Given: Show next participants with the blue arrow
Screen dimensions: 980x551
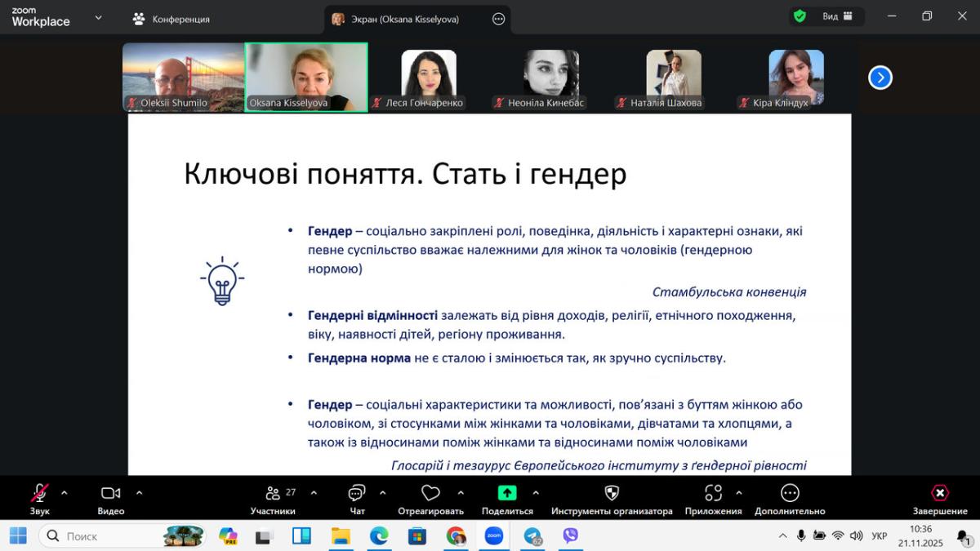Looking at the screenshot, I should coord(880,78).
